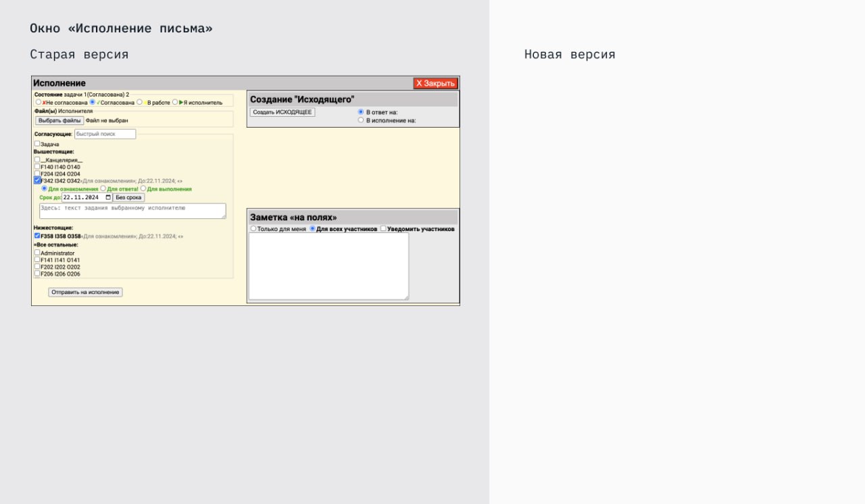
Task: Click the «=Все остальные:» section label
Action: (x=56, y=245)
